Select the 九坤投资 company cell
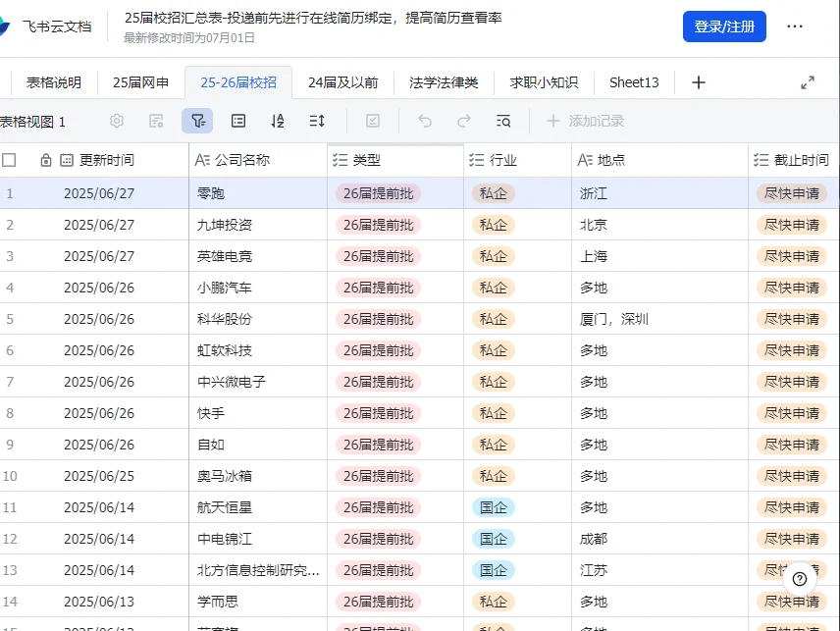 (x=258, y=225)
